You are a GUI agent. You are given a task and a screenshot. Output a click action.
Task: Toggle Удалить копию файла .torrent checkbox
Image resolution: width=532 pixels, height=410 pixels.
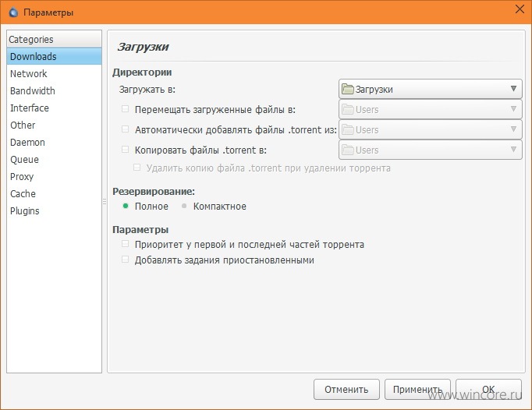[x=137, y=167]
